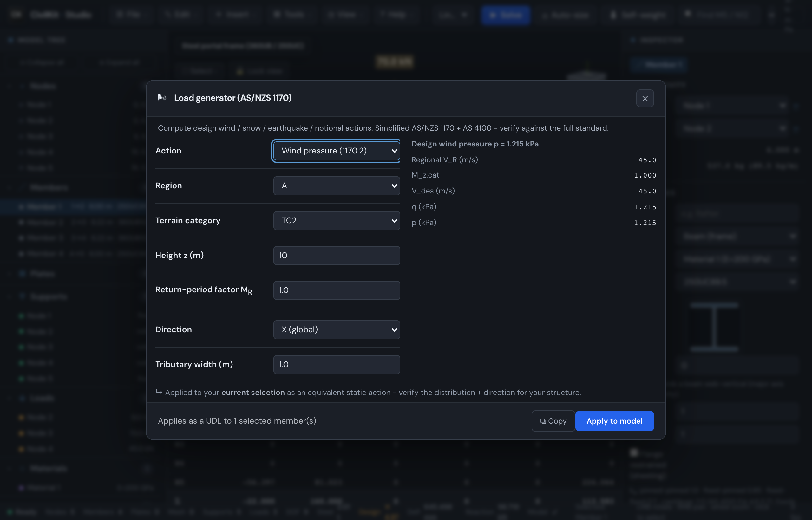Close the Load generator dialog

point(645,98)
